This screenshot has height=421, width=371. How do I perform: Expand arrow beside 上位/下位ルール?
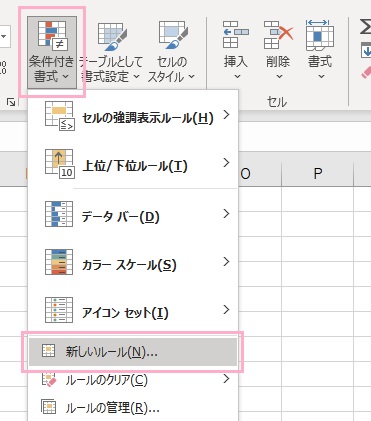[226, 163]
